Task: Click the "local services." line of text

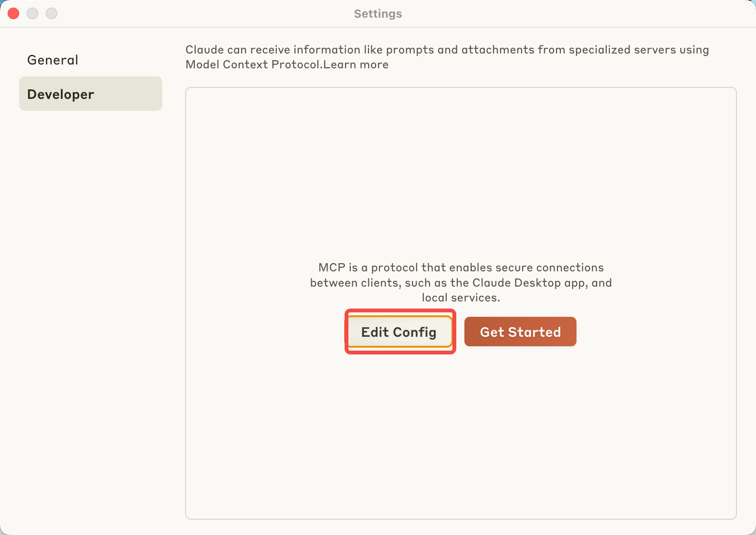Action: click(x=461, y=298)
